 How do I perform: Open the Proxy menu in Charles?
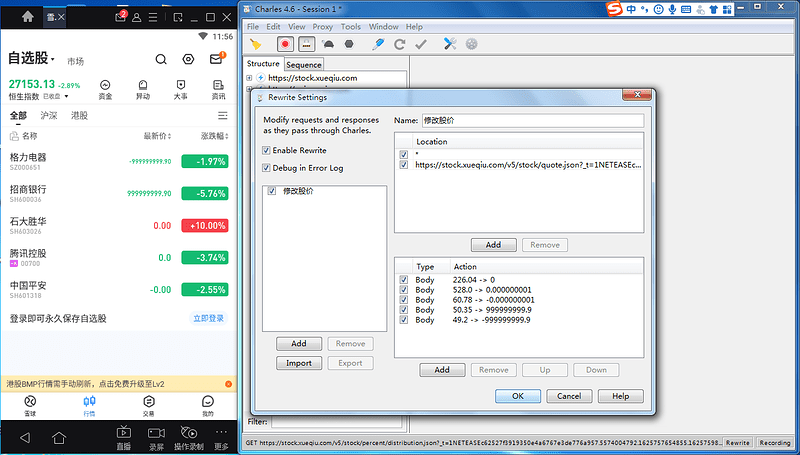322,27
